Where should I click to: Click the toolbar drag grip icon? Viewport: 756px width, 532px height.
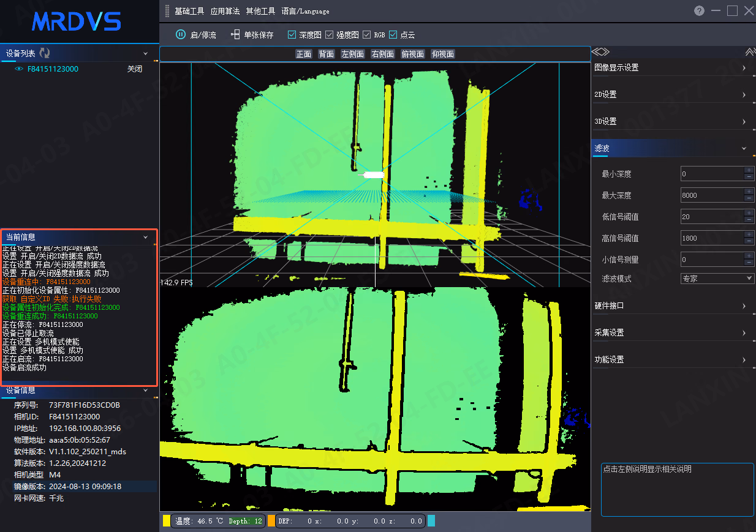coord(168,11)
